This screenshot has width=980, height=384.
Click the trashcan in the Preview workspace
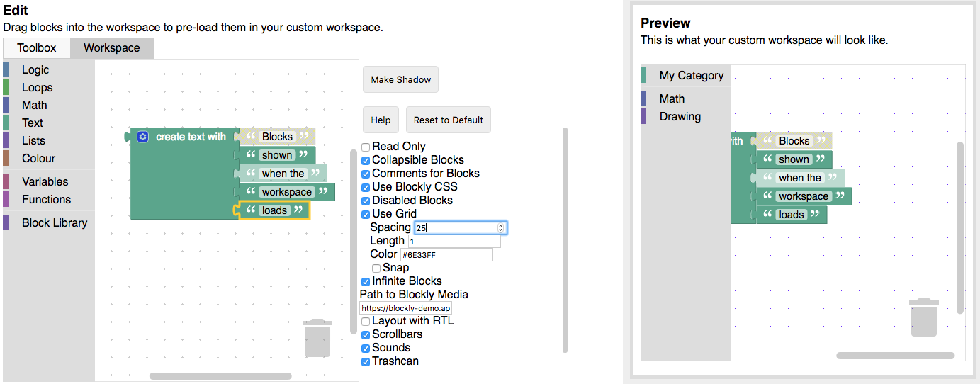click(923, 317)
